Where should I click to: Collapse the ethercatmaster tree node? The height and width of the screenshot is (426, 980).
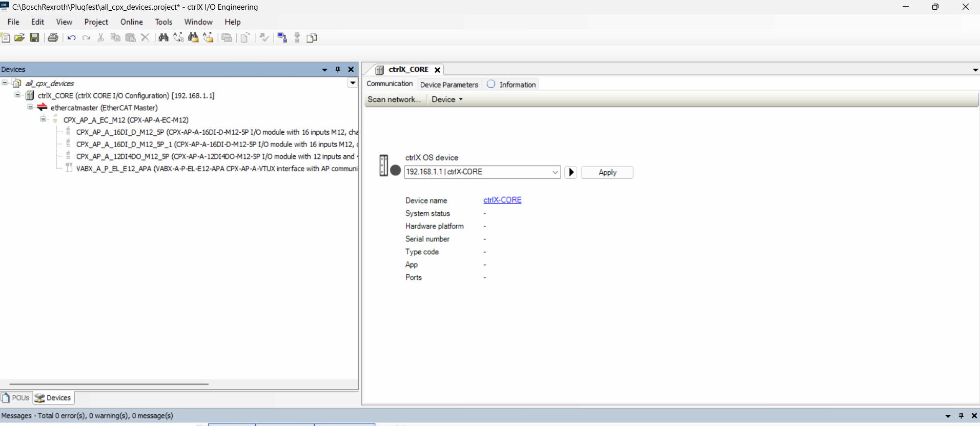click(x=30, y=107)
